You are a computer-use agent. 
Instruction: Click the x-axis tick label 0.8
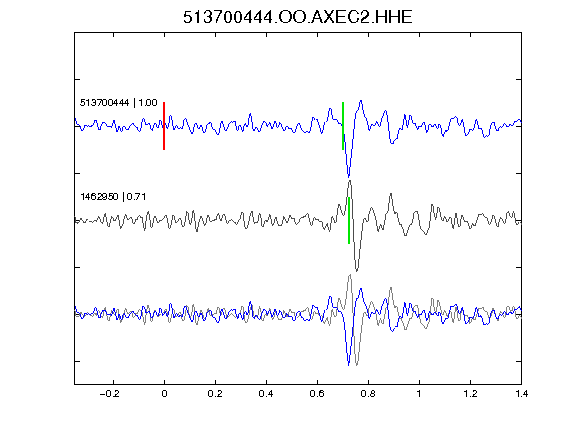368,394
